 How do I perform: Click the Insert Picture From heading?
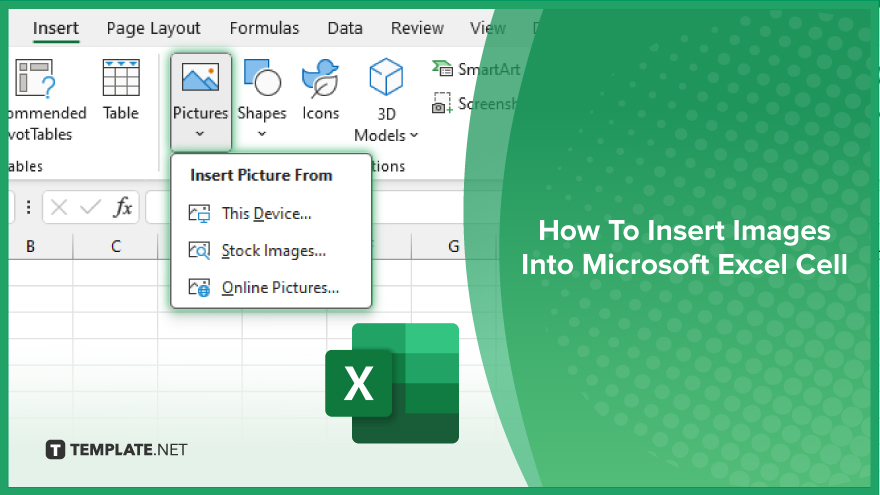click(261, 176)
